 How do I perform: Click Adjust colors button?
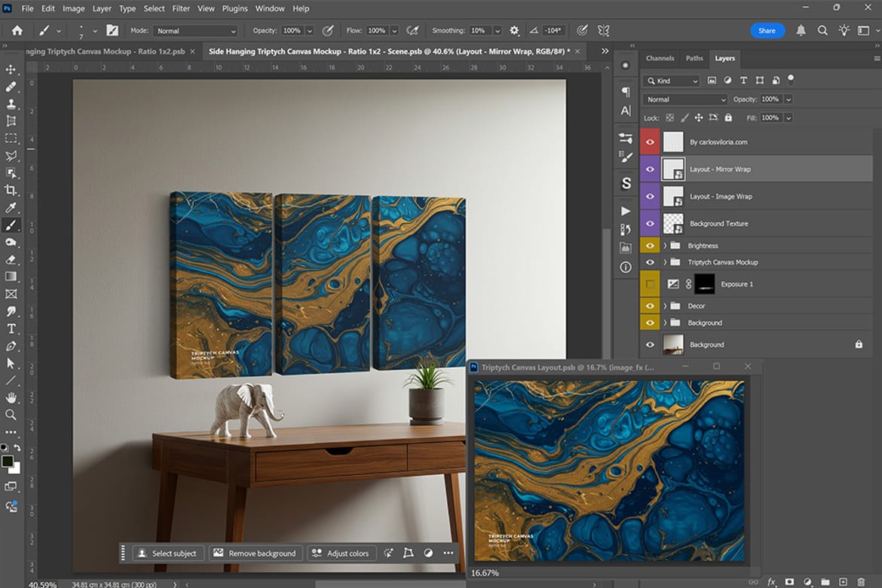tap(341, 553)
